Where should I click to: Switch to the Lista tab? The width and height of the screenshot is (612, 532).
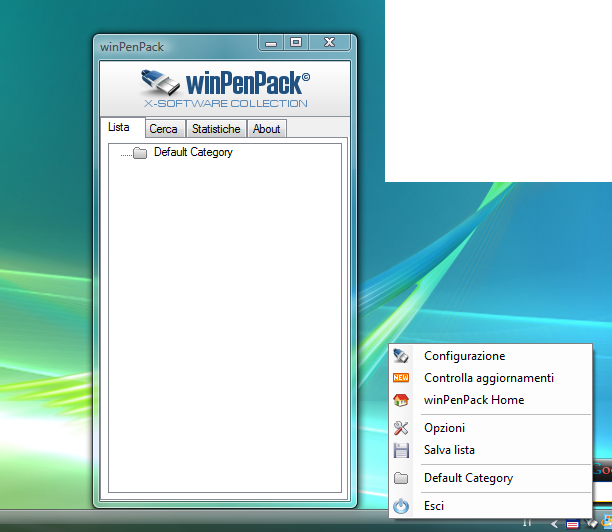[x=122, y=127]
